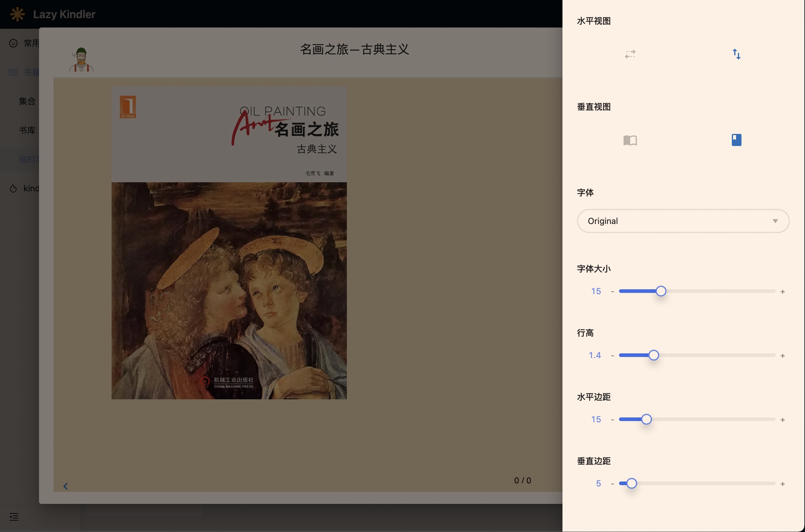805x532 pixels.
Task: Increase 行高 with plus button
Action: [x=782, y=355]
